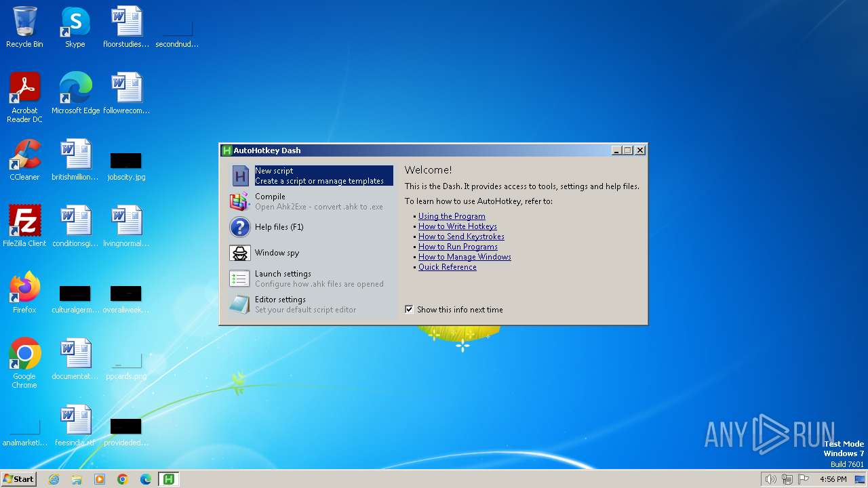Open Windows Explorer folder in taskbar
Image resolution: width=868 pixels, height=488 pixels.
77,479
